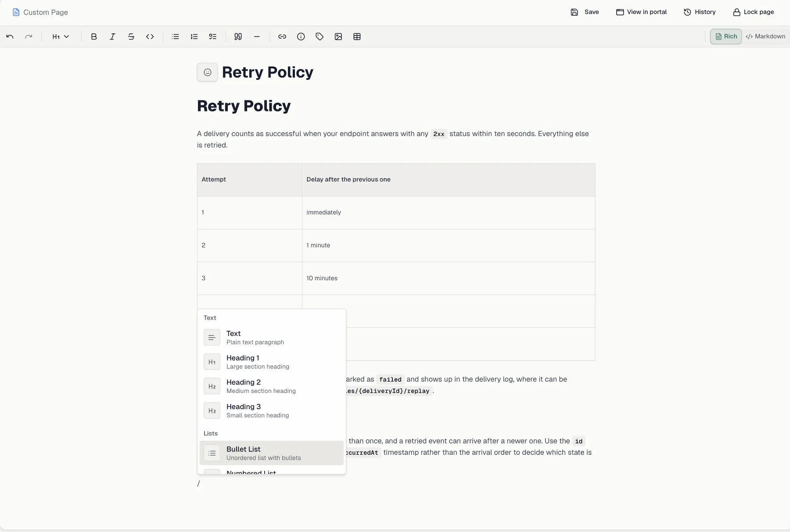This screenshot has height=532, width=790.
Task: Open the H1 heading level dropdown
Action: tap(61, 37)
